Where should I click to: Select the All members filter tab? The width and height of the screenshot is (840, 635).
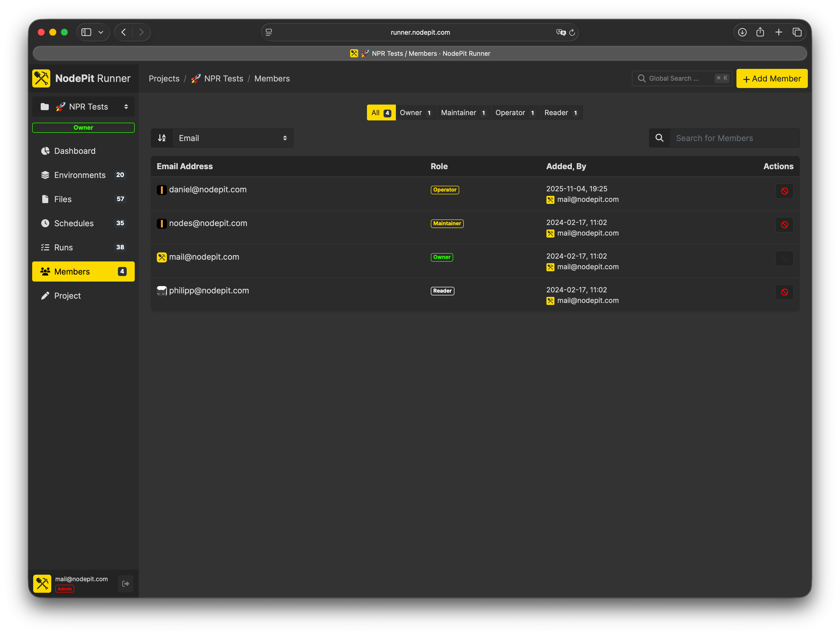coord(381,113)
